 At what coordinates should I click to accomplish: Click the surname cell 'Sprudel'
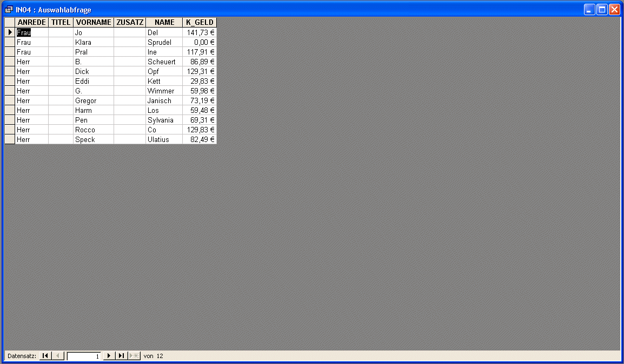pos(164,42)
